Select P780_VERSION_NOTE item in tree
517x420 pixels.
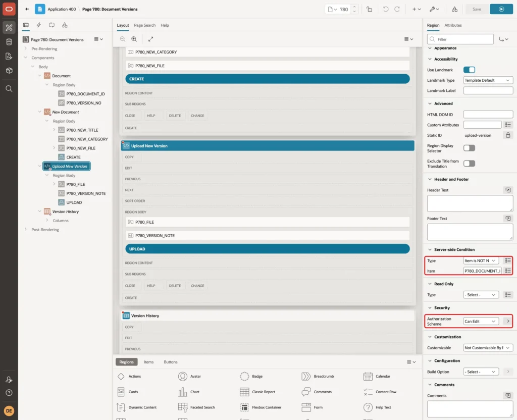click(86, 193)
